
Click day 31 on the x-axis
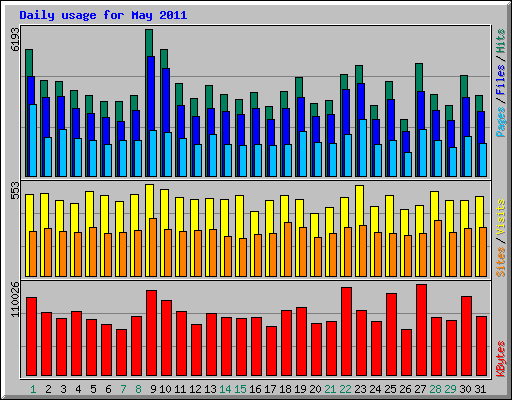(480, 389)
